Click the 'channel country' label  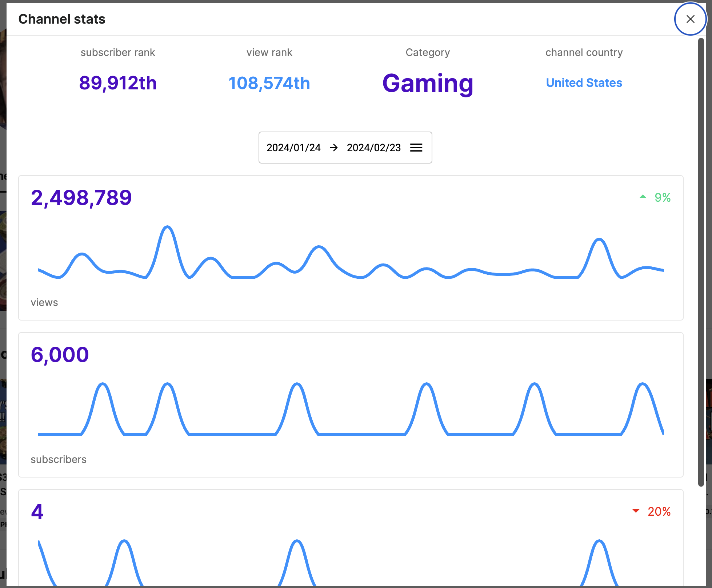click(x=584, y=53)
